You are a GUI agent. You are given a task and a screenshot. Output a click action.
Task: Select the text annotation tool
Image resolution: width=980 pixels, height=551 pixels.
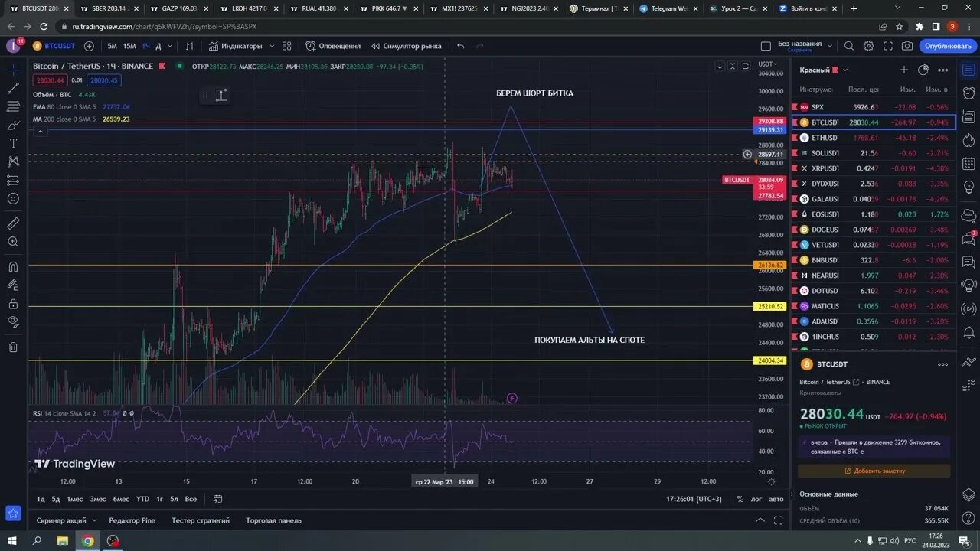[x=13, y=143]
